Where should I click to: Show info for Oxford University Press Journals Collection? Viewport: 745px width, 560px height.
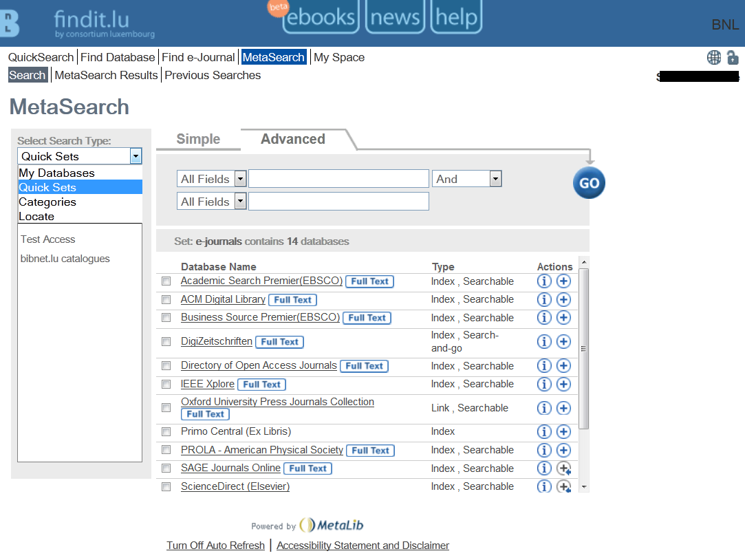point(544,408)
